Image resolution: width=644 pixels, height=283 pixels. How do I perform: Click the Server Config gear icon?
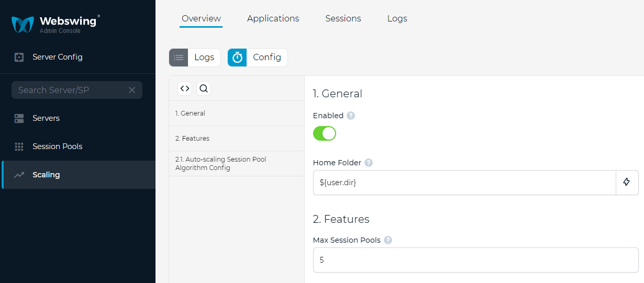tap(19, 57)
